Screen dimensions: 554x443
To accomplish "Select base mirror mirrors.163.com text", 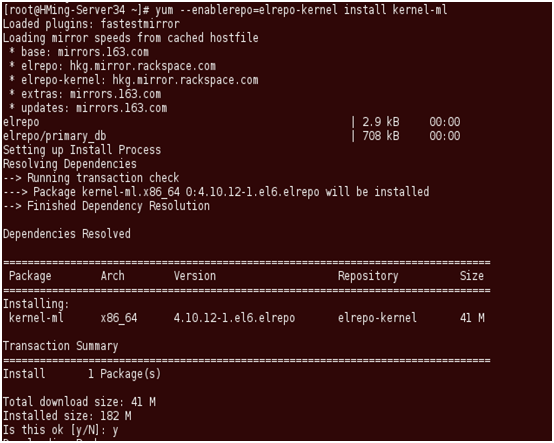I will [103, 52].
